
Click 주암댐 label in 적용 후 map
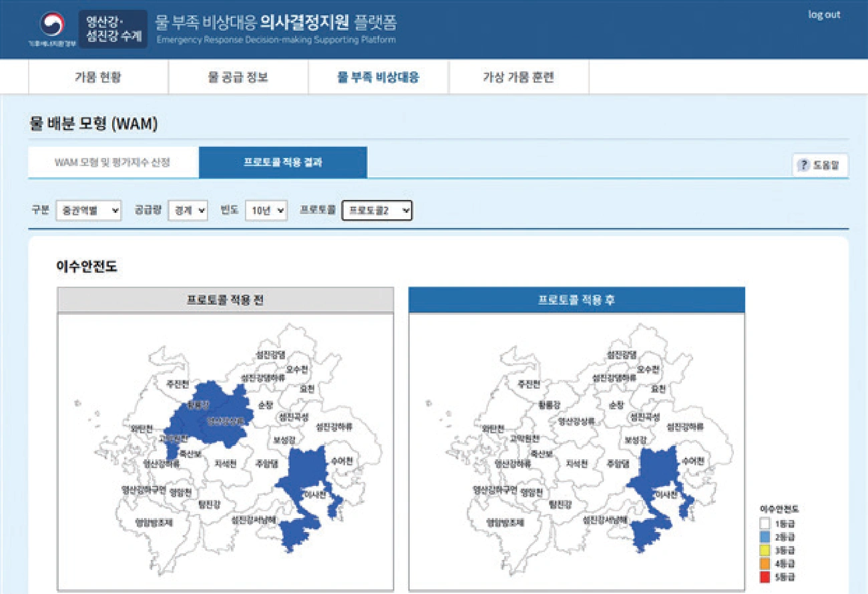(x=618, y=463)
